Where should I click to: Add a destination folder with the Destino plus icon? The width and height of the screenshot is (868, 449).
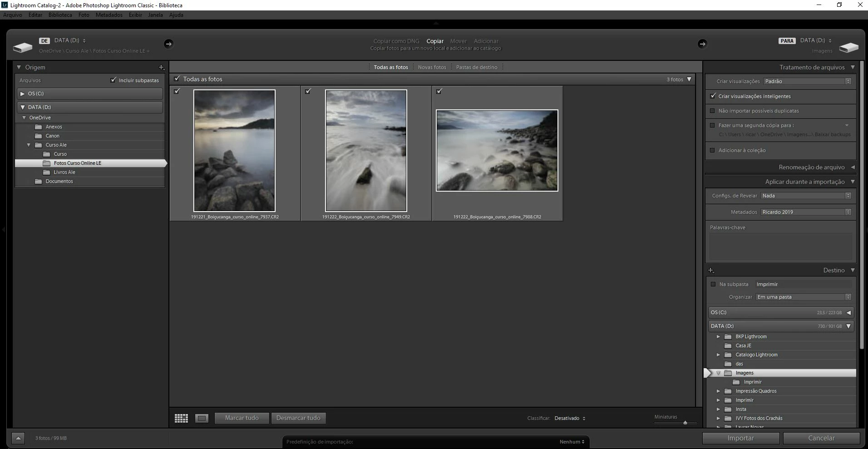pos(711,270)
